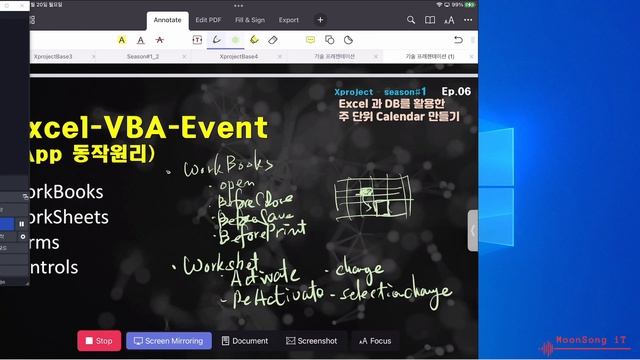Screen dimensions: 640x360
Task: Open the Season#1_2 document tab
Action: pos(143,56)
